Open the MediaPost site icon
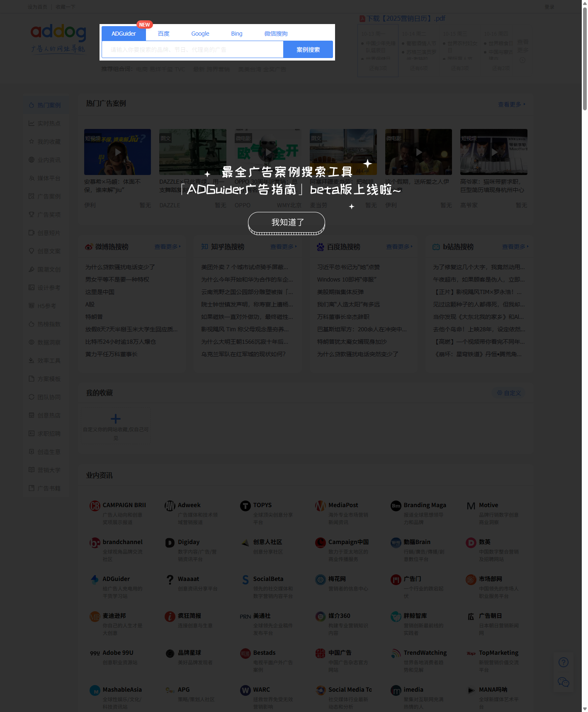This screenshot has height=712, width=588. click(321, 506)
